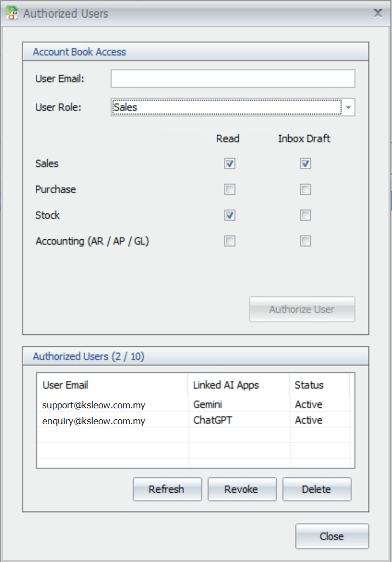Click the app icon in title bar
Image resolution: width=392 pixels, height=562 pixels.
pos(12,13)
